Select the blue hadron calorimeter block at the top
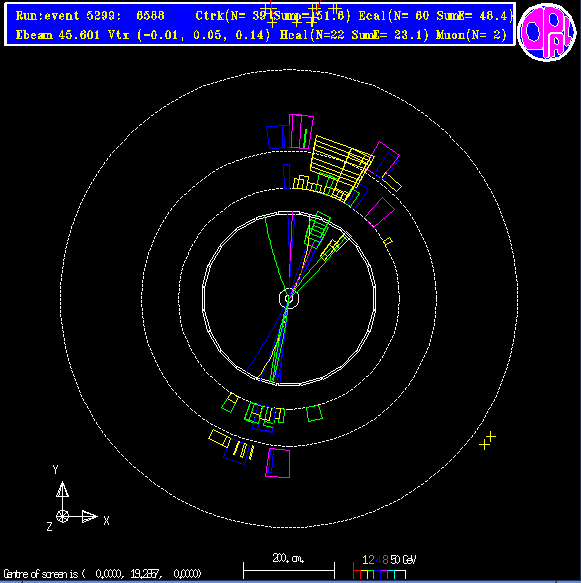Screen dimensions: 581x583 pos(278,137)
